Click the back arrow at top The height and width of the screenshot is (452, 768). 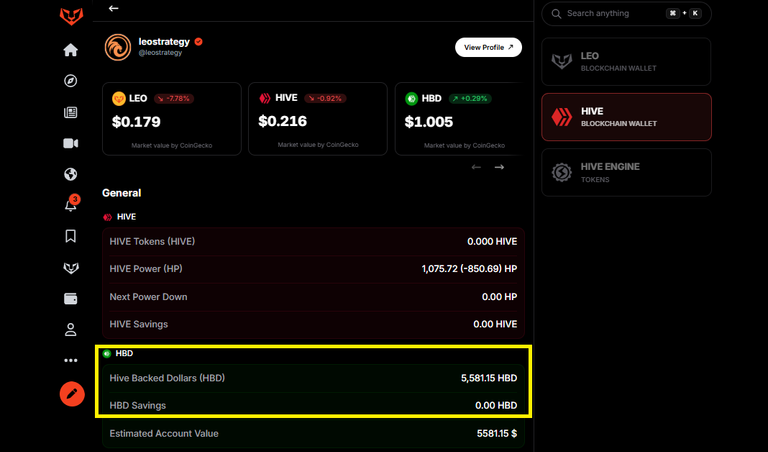pos(114,8)
